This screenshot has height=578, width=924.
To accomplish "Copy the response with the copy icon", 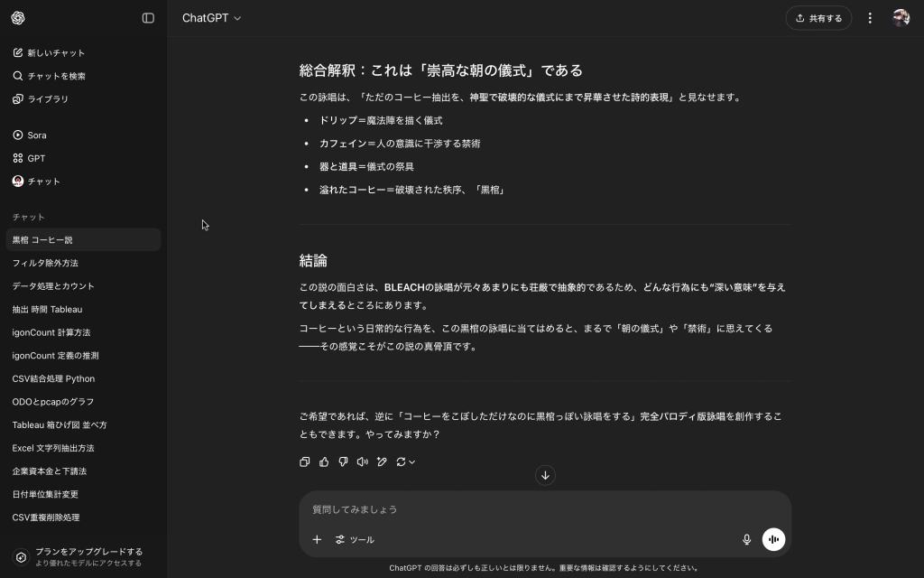I will [x=305, y=462].
